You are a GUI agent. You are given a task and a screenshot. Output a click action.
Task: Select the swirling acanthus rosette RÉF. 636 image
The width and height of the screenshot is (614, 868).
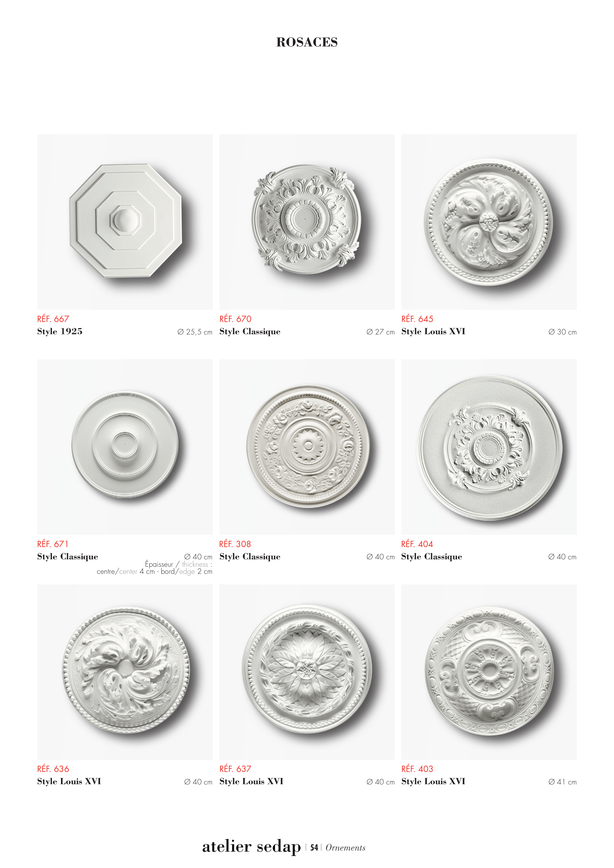(125, 672)
